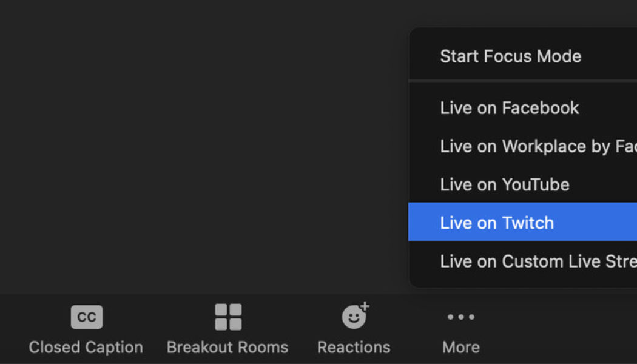
Task: Choose Start Focus Mode
Action: [510, 56]
